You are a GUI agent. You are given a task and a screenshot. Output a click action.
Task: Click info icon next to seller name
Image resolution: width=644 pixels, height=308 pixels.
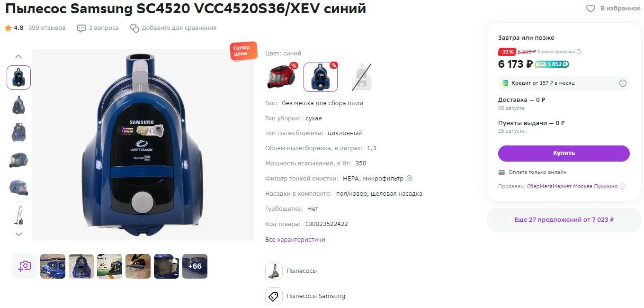coord(623,187)
